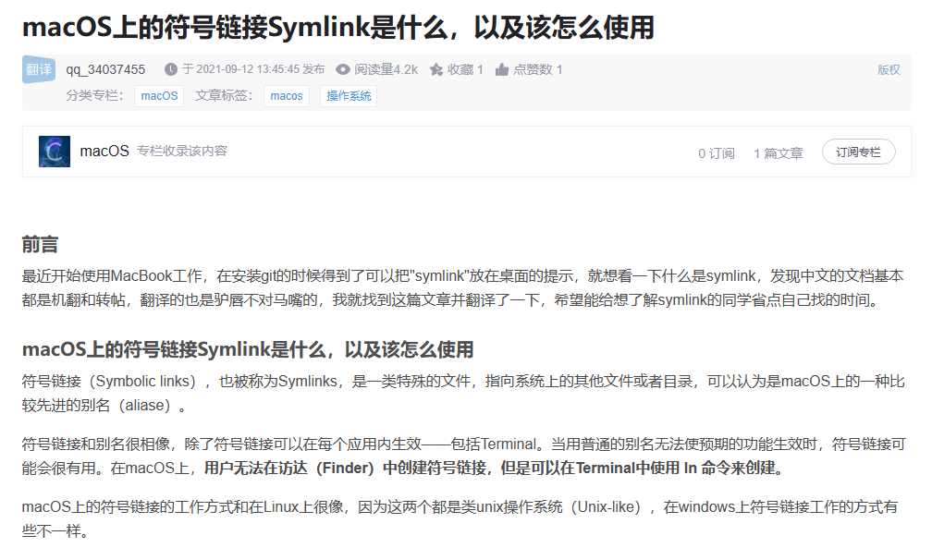This screenshot has height=560, width=932.
Task: Click the 前言 heading
Action: (x=40, y=244)
